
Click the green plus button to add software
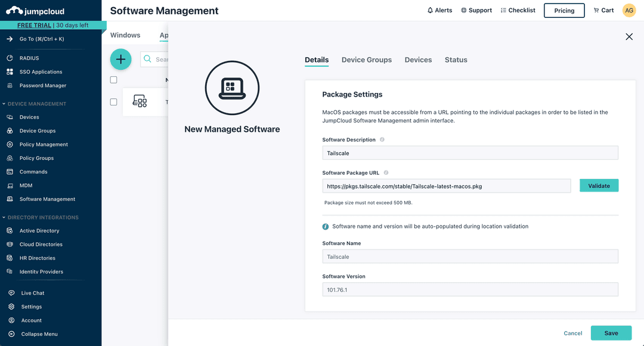121,60
